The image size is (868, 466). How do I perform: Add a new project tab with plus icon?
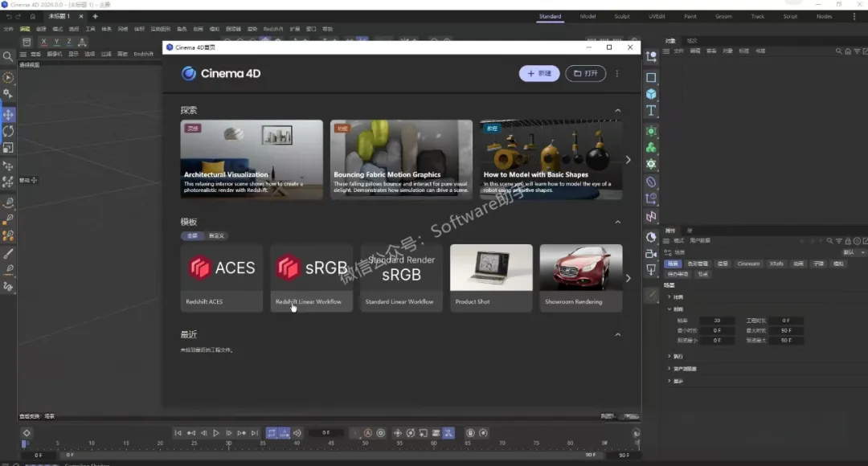click(x=95, y=17)
